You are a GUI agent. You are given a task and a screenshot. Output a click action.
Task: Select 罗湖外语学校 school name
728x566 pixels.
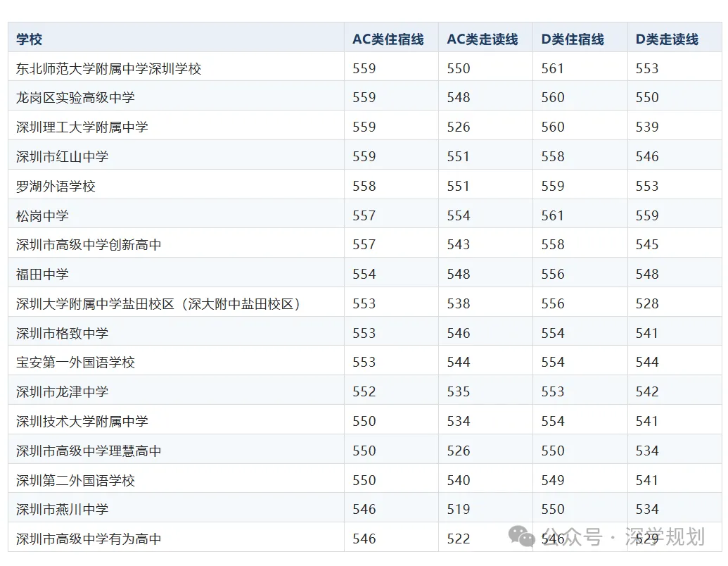point(56,187)
